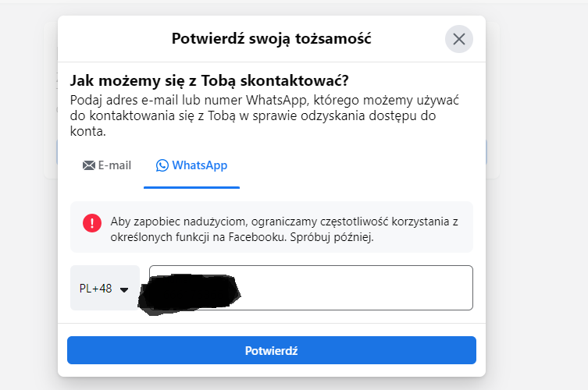Click the envelope icon for E-mail
Viewport: 588px width, 390px height.
click(88, 165)
